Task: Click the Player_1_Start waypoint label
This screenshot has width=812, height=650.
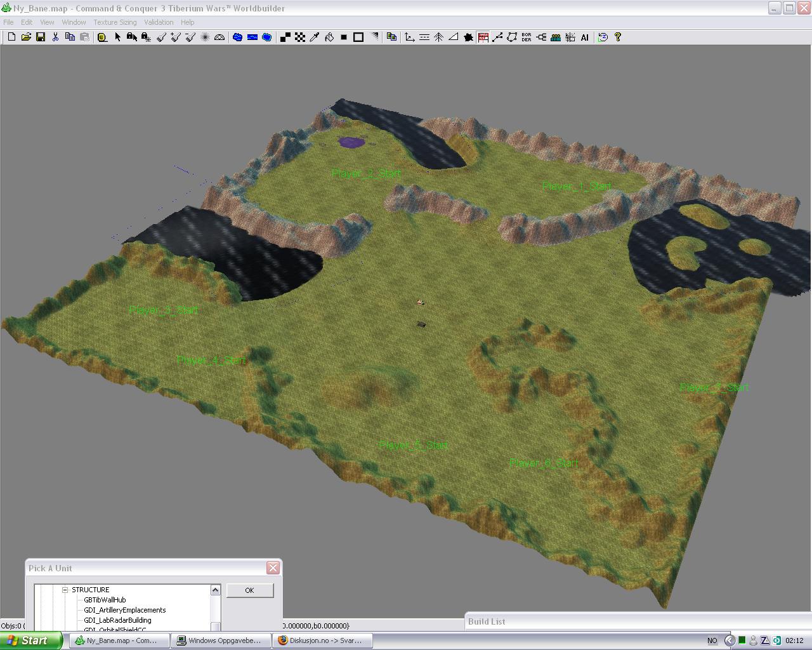Action: pyautogui.click(x=577, y=186)
